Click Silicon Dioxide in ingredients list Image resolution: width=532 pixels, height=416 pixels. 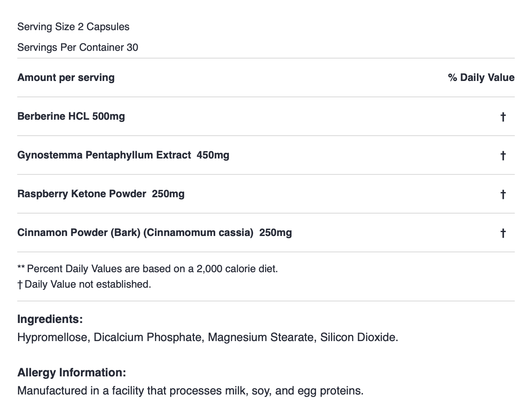(359, 337)
